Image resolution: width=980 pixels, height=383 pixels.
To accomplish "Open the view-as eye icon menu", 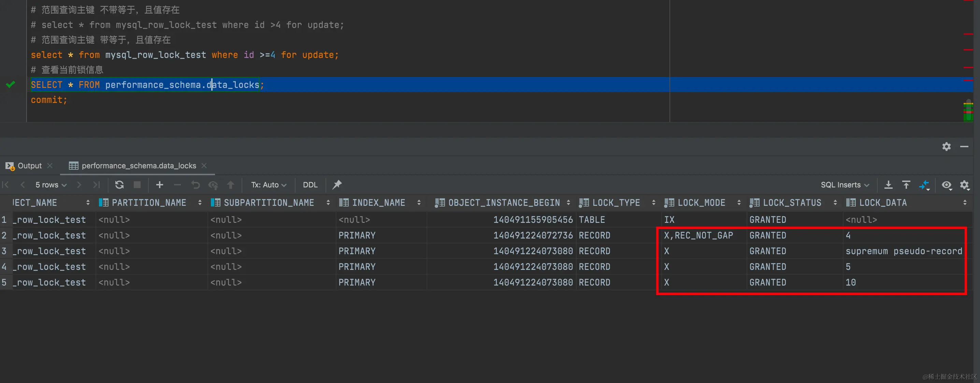I will 947,185.
